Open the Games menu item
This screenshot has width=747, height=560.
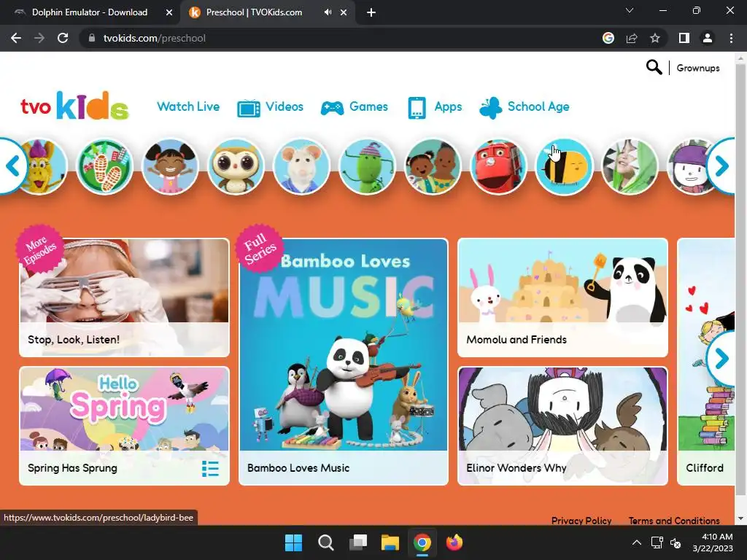(x=368, y=106)
